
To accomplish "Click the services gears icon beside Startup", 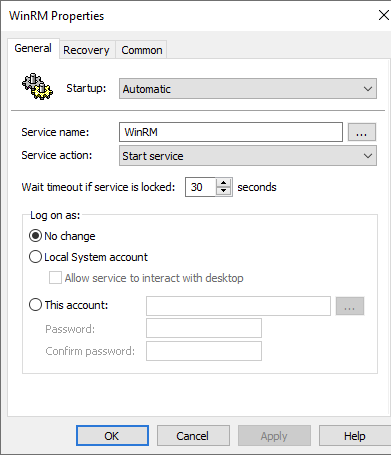I will pos(37,86).
